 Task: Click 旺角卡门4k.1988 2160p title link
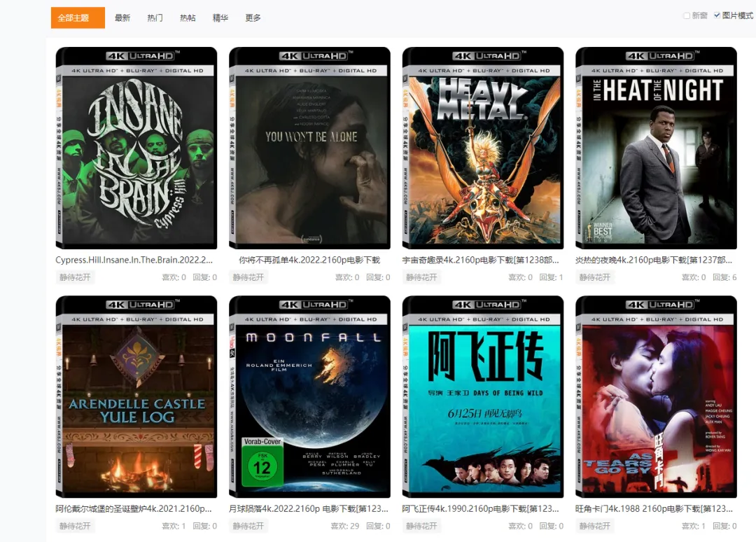coord(654,508)
